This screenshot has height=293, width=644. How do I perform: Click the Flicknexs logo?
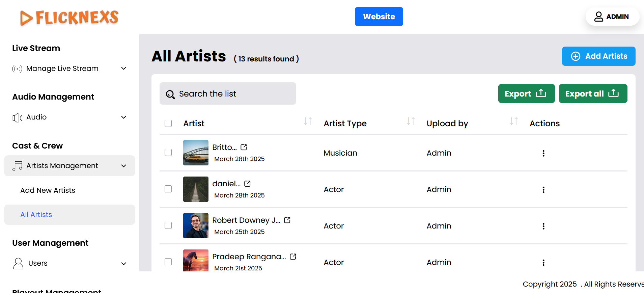click(69, 18)
